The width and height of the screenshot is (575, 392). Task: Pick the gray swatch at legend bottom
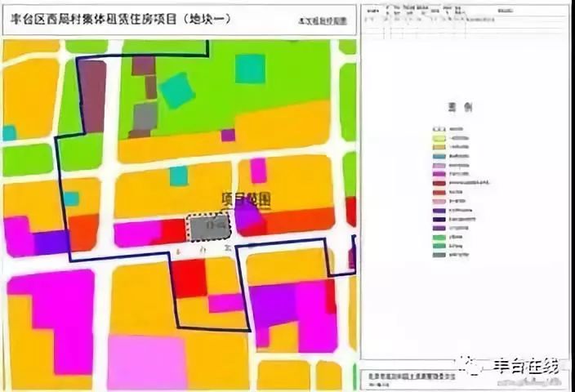coord(438,256)
